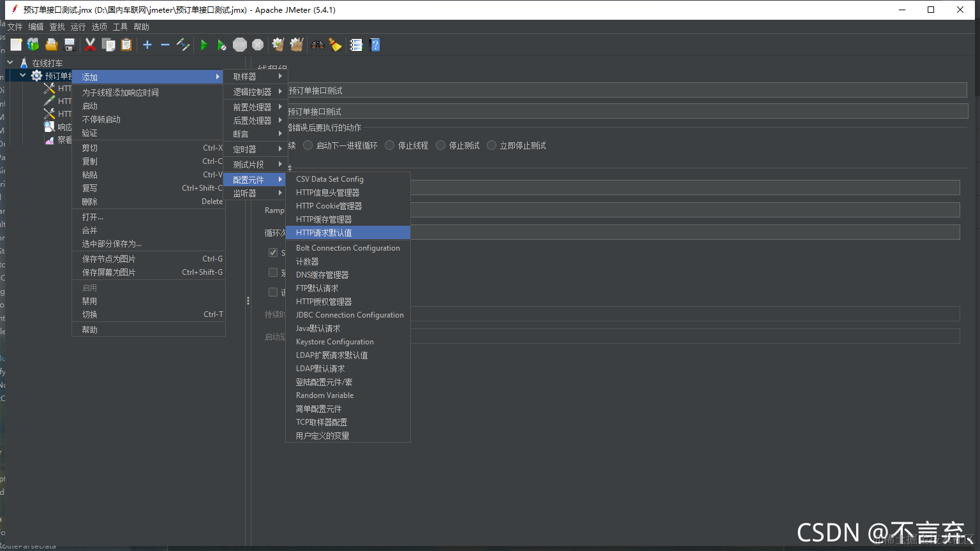980x551 pixels.
Task: Click the Toggle enable/disable icon
Action: 183,45
